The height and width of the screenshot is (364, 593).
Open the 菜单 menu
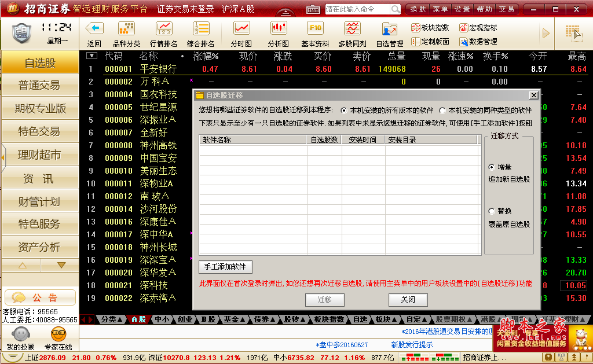click(x=440, y=9)
